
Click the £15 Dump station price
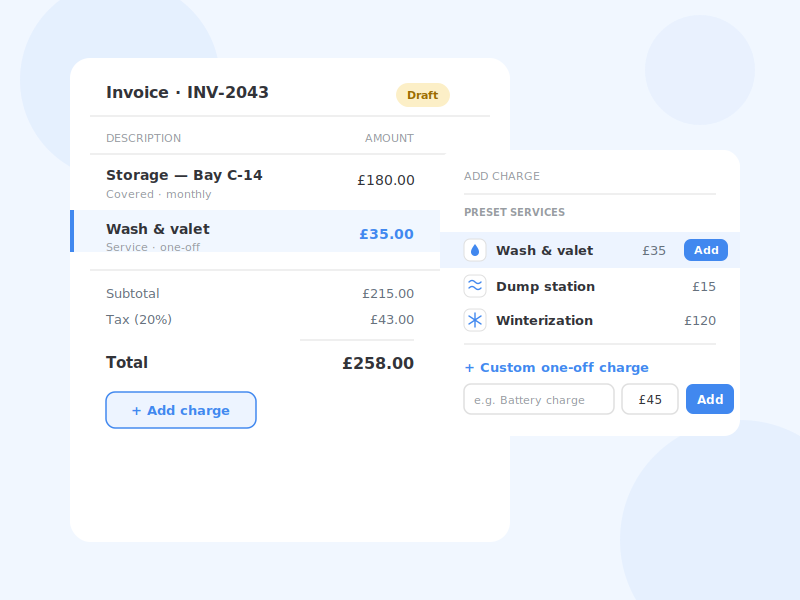704,287
